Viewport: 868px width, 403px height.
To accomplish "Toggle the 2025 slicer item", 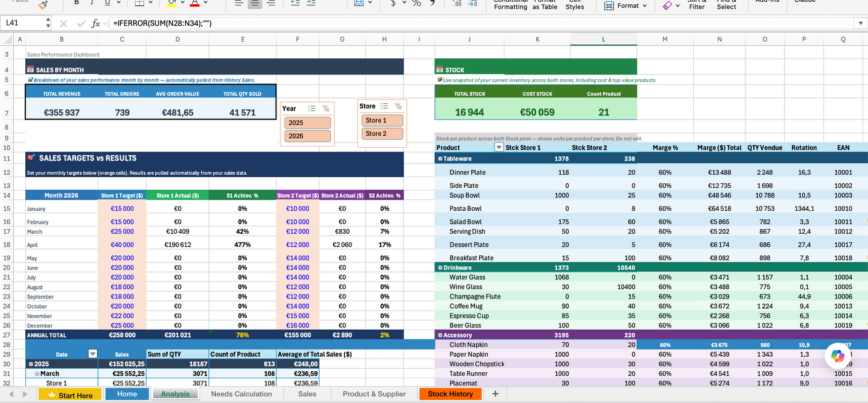I will click(x=308, y=123).
